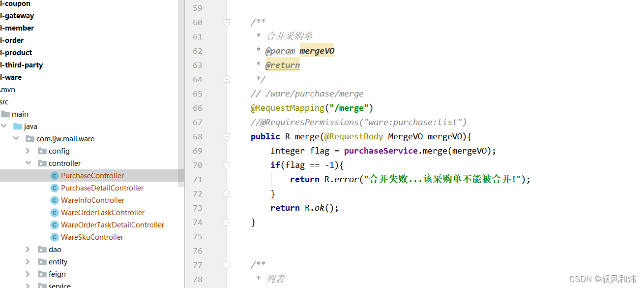Select the l-third-party module
Image resolution: width=644 pixels, height=288 pixels.
point(22,65)
